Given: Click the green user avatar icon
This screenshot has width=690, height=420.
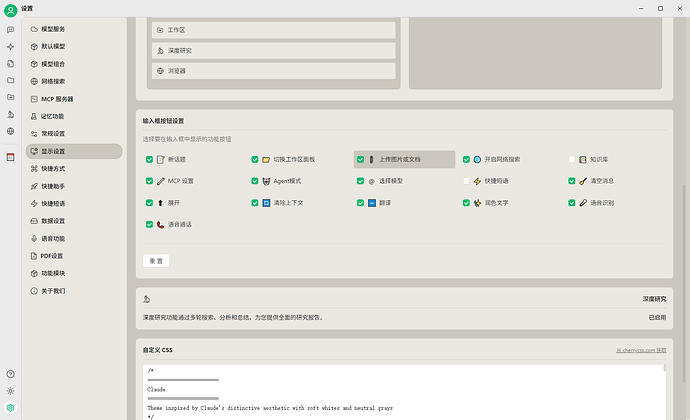Looking at the screenshot, I should tap(11, 10).
